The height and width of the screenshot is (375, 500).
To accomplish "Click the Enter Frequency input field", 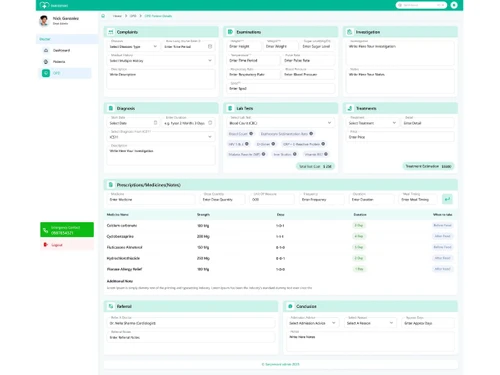I will tap(322, 198).
